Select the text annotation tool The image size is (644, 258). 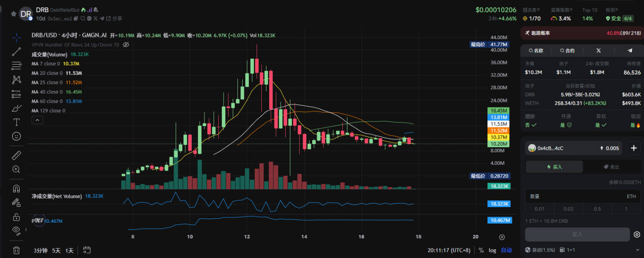click(x=17, y=122)
